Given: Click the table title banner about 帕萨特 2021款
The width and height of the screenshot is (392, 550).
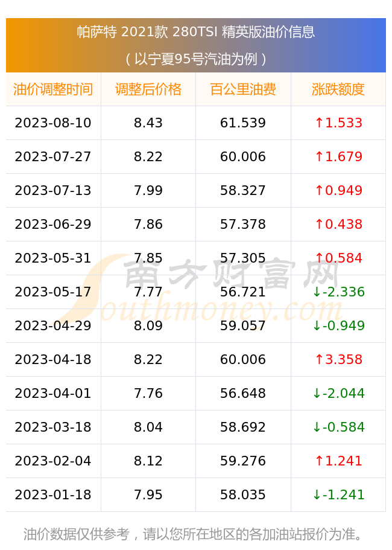Looking at the screenshot, I should click(x=196, y=45).
